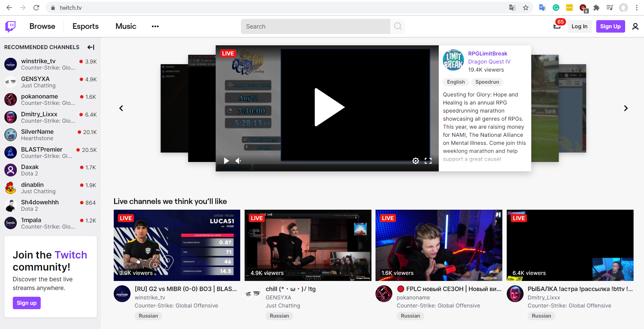Click Russian tag under Dmitry_Lixxx stream
This screenshot has width=644, height=329.
coord(541,316)
